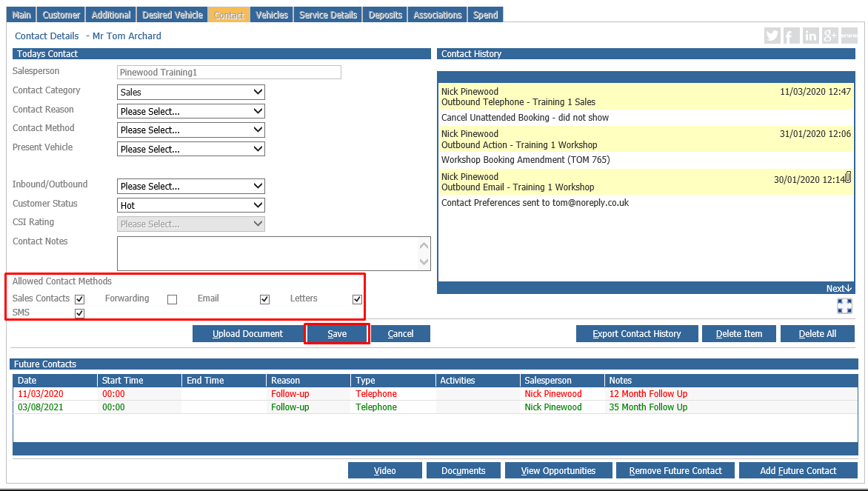Click the '12 Month Follow Up' note

click(x=648, y=393)
